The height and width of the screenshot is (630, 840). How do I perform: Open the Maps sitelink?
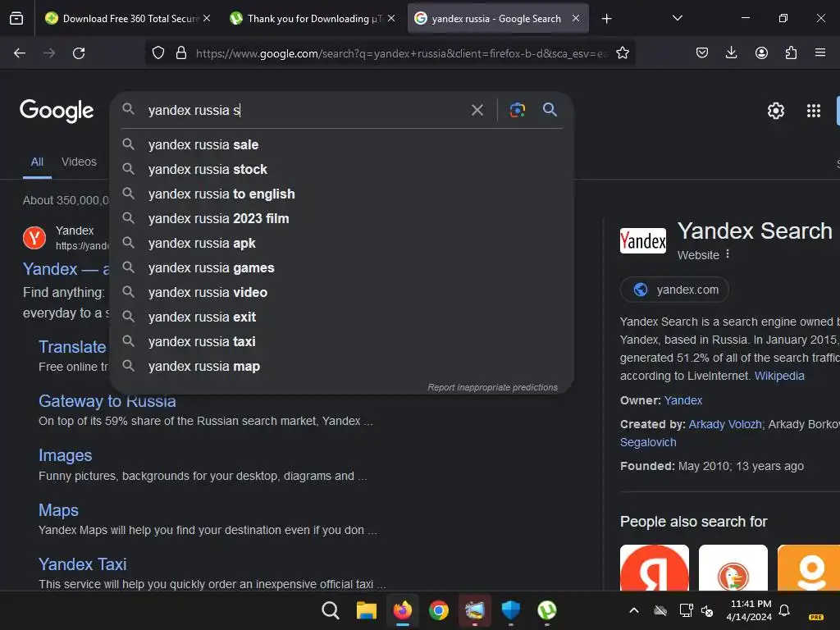(x=58, y=510)
